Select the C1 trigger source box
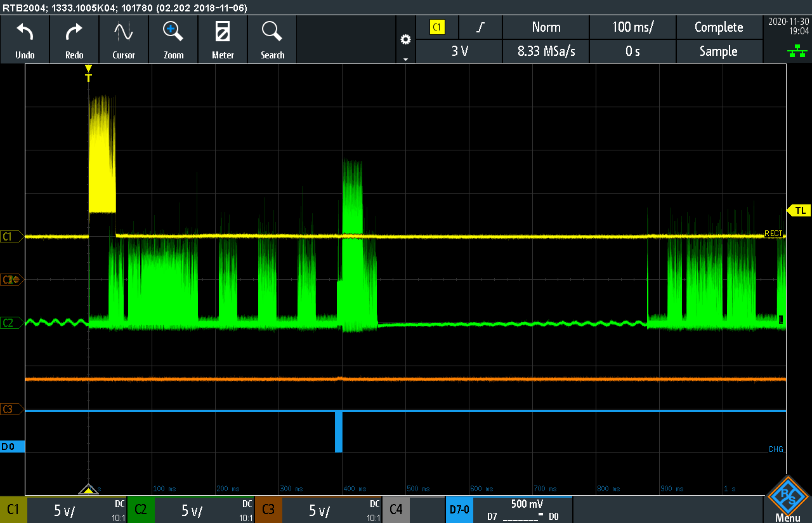Screen dimensions: 812x523 tap(437, 27)
